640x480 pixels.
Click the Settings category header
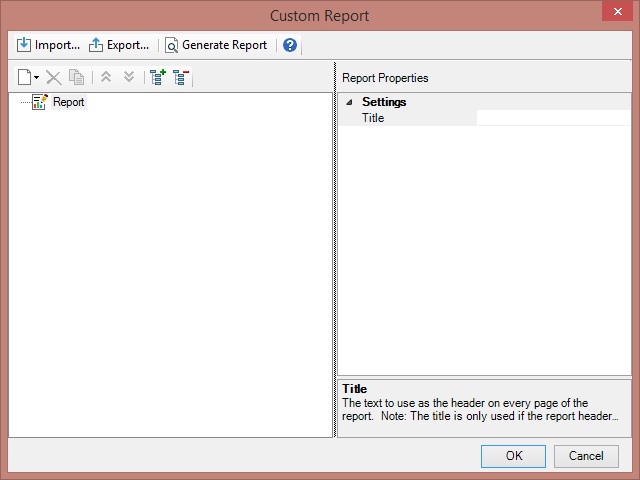click(484, 102)
